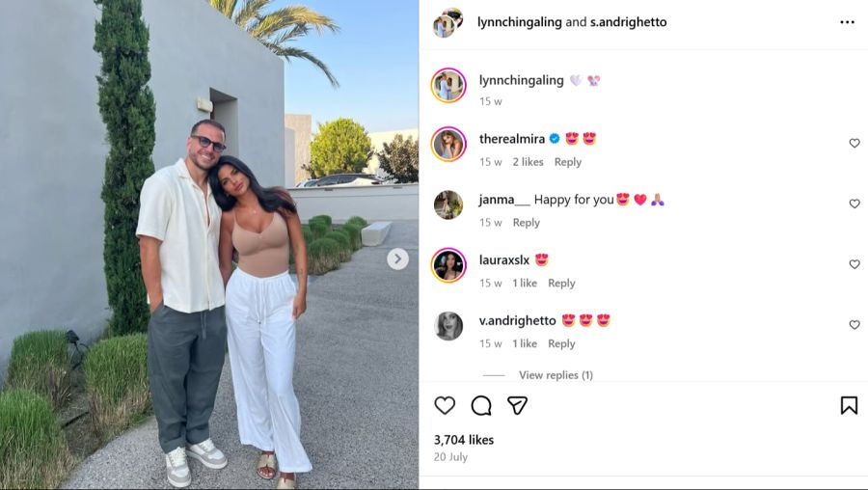Click the couple photo in the post

click(x=209, y=245)
